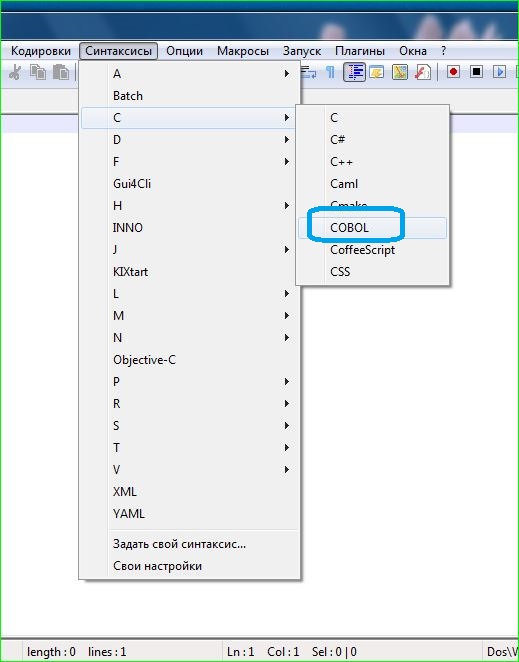This screenshot has width=519, height=662.
Task: Play the recorded macro icon
Action: pyautogui.click(x=500, y=72)
